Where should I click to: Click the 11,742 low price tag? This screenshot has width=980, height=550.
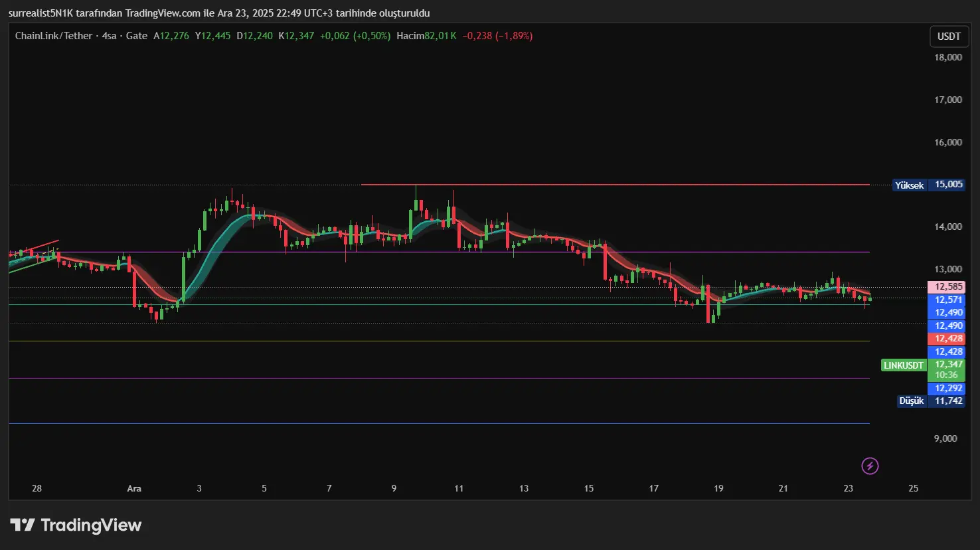(x=947, y=401)
